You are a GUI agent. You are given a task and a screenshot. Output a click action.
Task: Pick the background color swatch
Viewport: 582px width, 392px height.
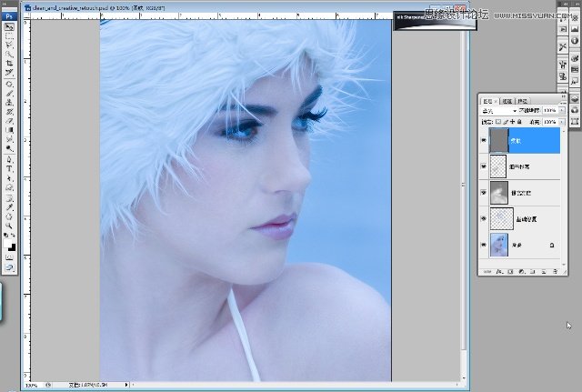(x=12, y=247)
